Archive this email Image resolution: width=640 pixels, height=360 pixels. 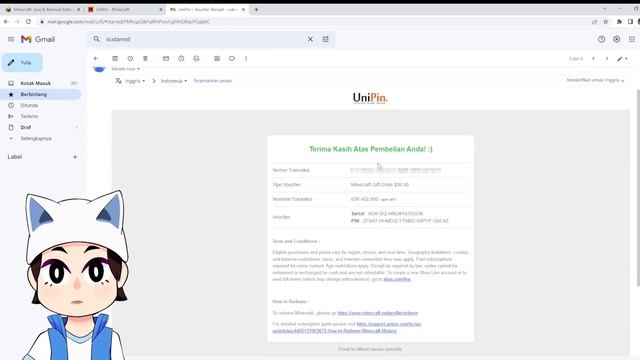coord(115,58)
